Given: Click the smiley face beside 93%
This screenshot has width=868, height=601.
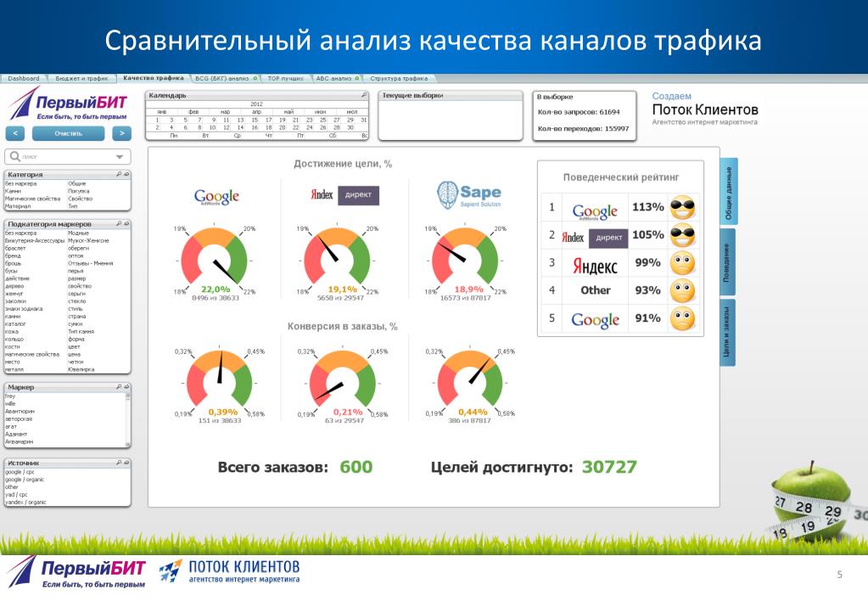Looking at the screenshot, I should (682, 291).
